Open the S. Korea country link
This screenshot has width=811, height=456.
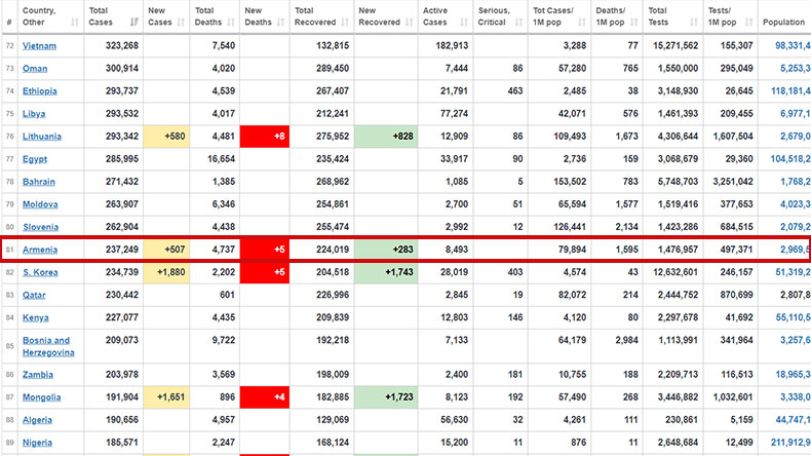tap(40, 272)
